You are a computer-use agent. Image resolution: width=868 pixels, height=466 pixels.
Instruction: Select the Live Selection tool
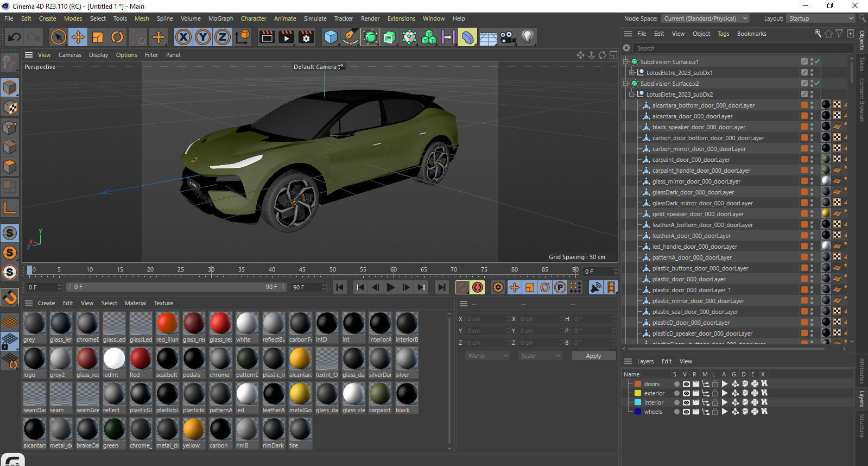point(58,37)
